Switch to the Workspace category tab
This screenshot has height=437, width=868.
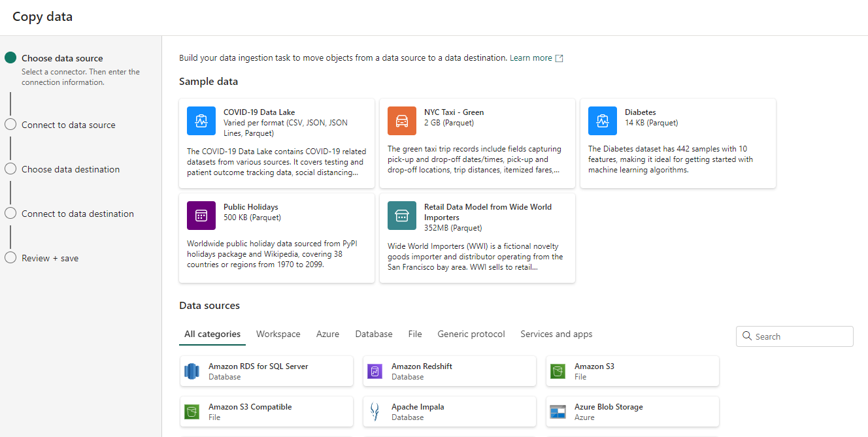[x=278, y=334]
